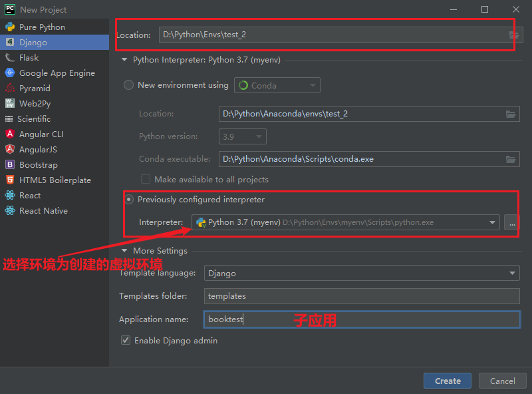Viewport: 532px width, 394px height.
Task: Open the Python version 3.9 dropdown
Action: [x=243, y=136]
